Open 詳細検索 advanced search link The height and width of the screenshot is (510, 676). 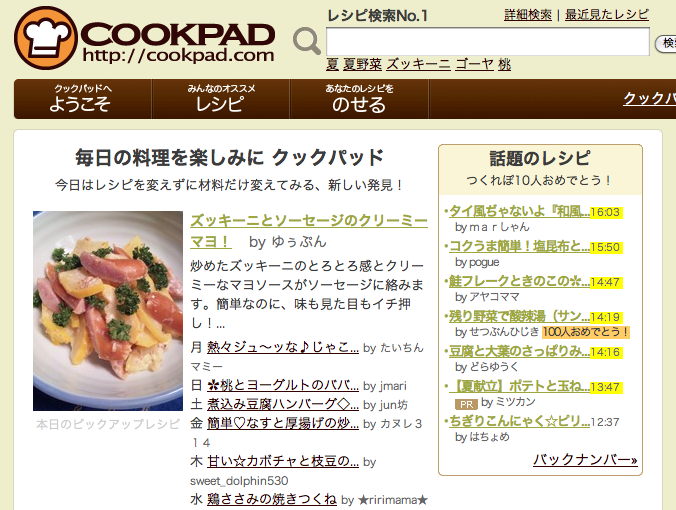point(528,15)
